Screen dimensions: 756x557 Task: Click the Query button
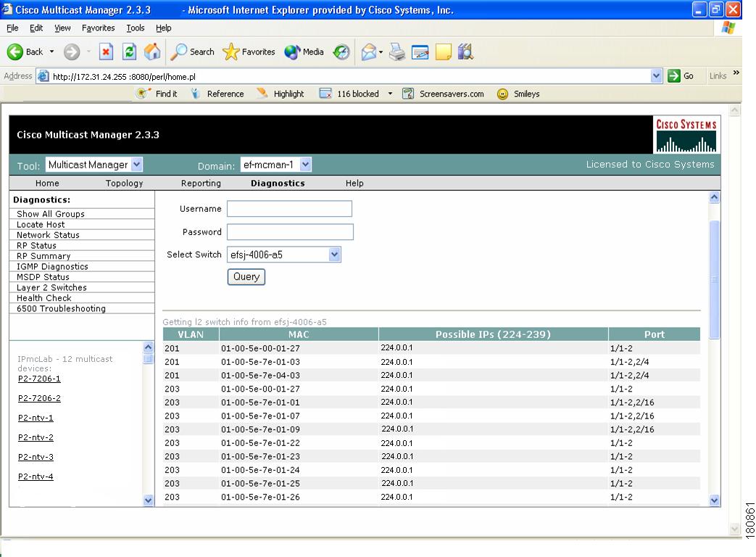point(246,277)
